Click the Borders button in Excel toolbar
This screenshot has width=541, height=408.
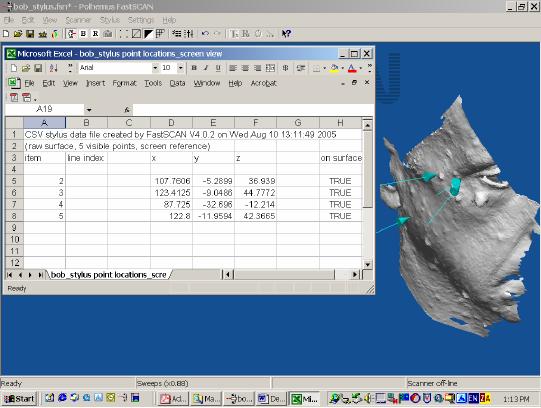[x=316, y=68]
